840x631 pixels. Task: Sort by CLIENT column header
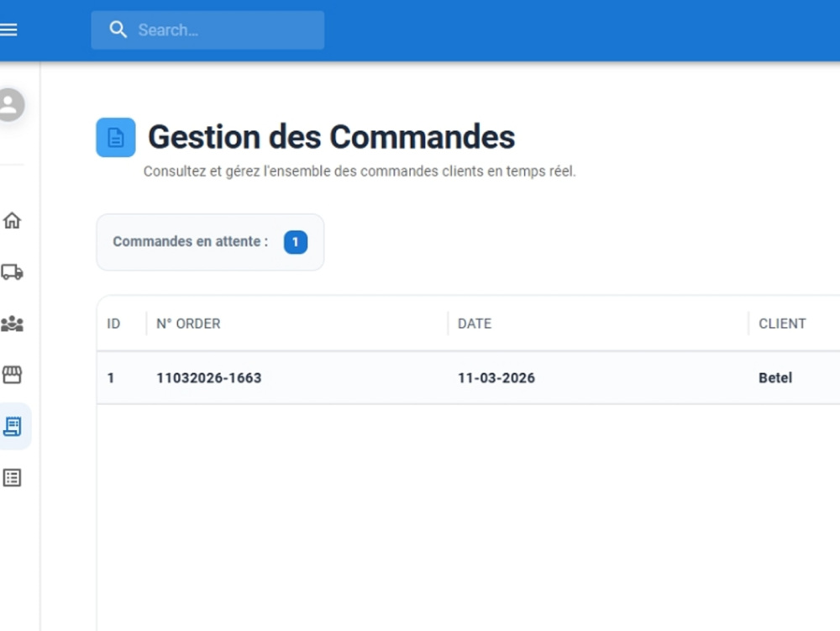[782, 323]
